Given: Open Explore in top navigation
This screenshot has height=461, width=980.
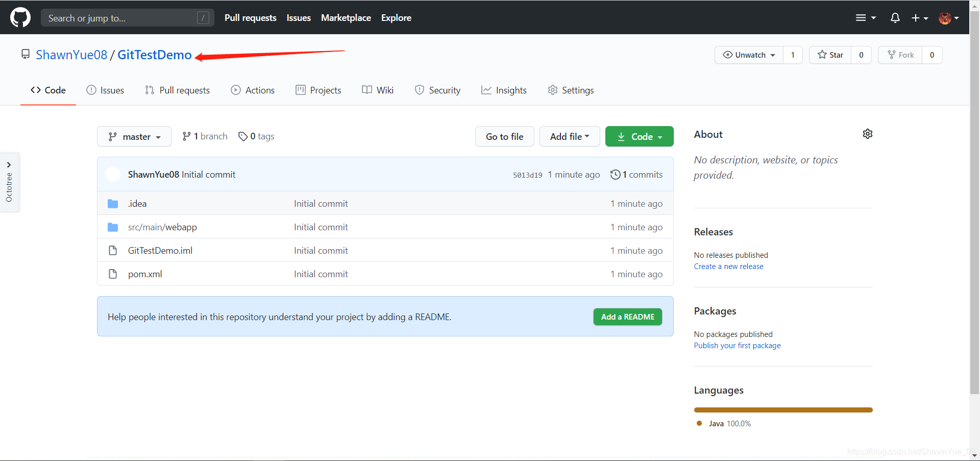Looking at the screenshot, I should (x=396, y=18).
